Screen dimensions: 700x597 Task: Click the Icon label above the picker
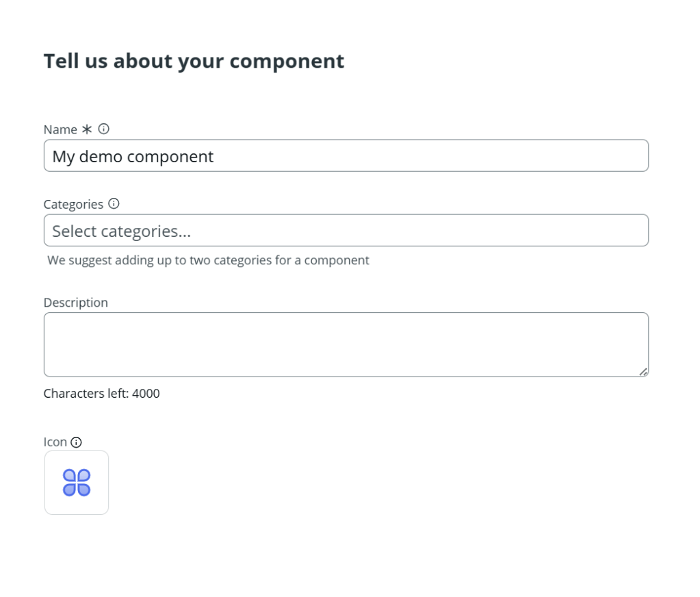pos(54,442)
